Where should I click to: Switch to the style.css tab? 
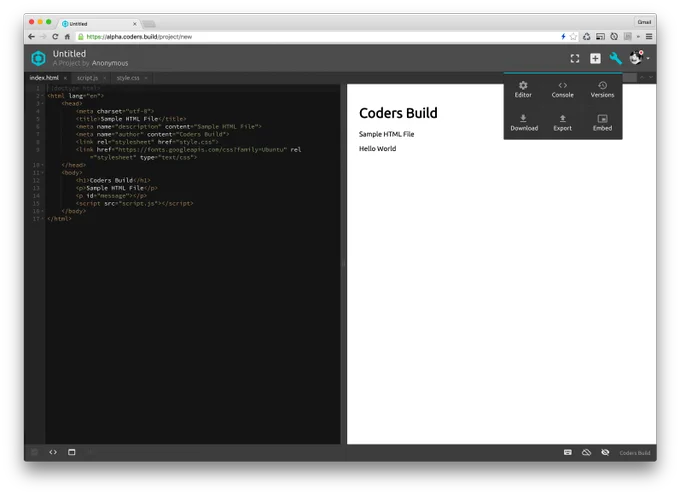click(128, 78)
